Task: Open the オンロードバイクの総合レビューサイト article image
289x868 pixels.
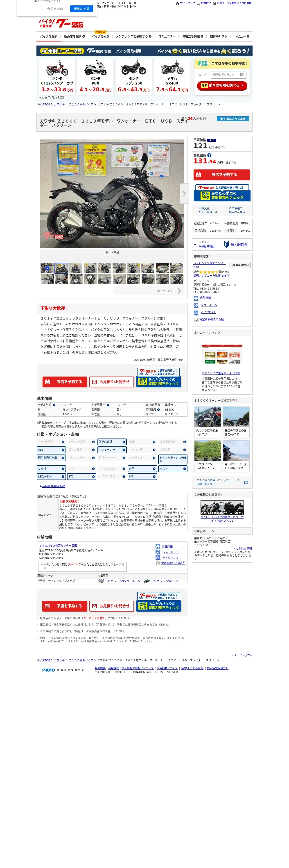Action: pyautogui.click(x=222, y=508)
